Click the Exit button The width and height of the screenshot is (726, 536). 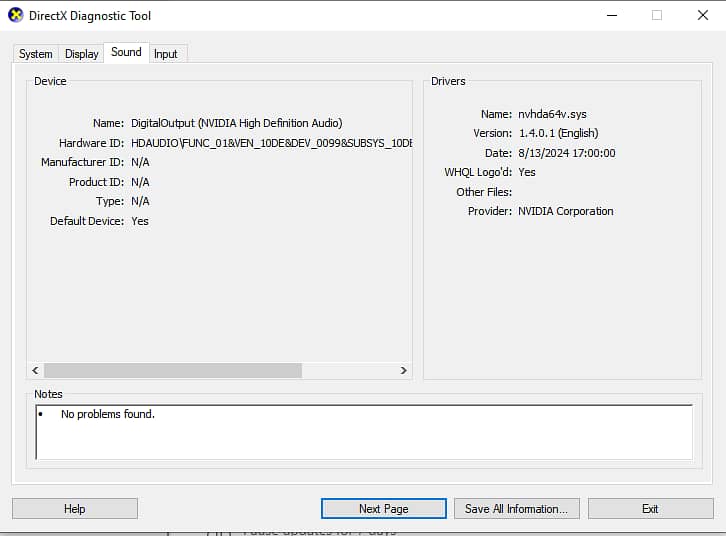(x=651, y=509)
